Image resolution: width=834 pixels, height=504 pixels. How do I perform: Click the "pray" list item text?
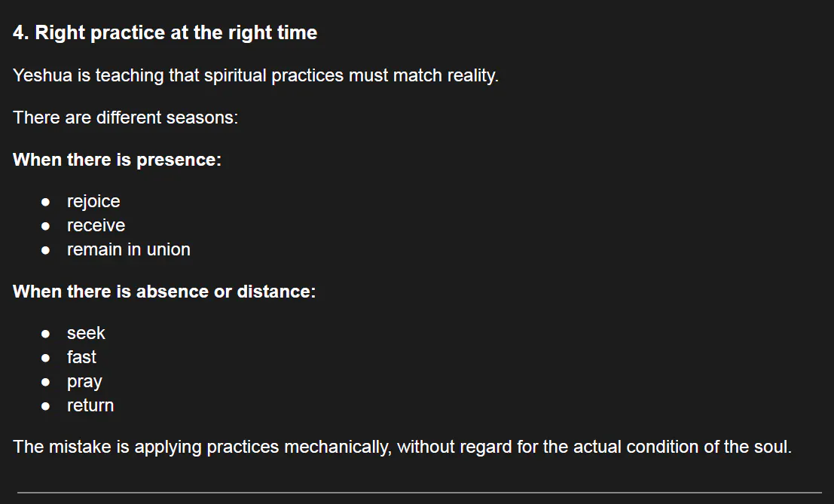[84, 382]
